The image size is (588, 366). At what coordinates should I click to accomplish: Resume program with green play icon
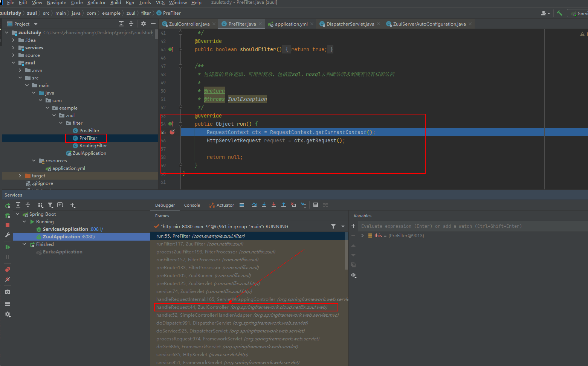8,247
